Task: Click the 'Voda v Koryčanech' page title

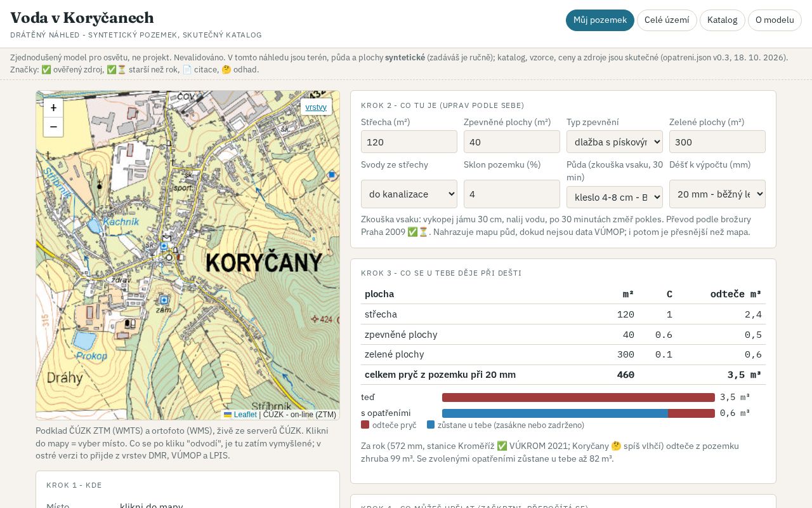Action: click(x=82, y=18)
